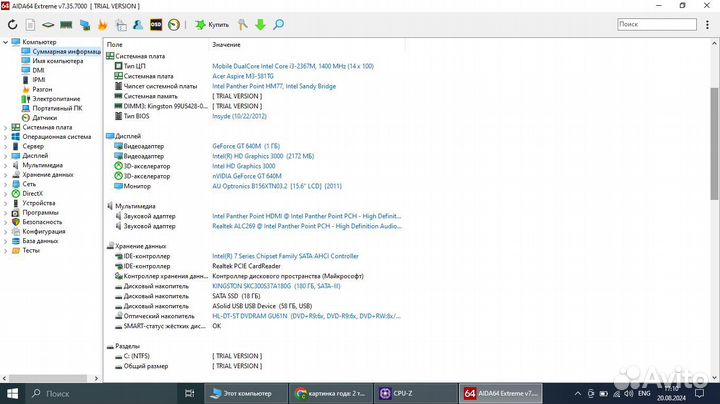Select Программы in the tree
This screenshot has width=720, height=404.
click(40, 213)
